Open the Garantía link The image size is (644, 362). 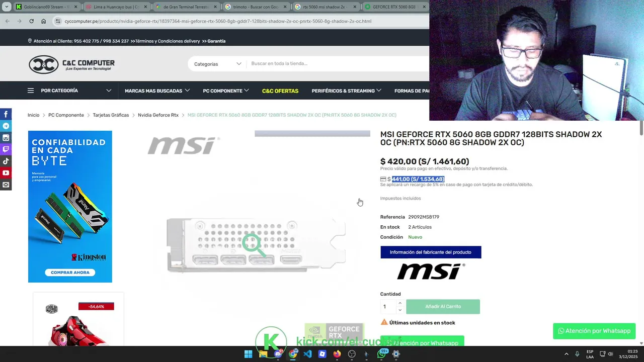[x=216, y=41]
